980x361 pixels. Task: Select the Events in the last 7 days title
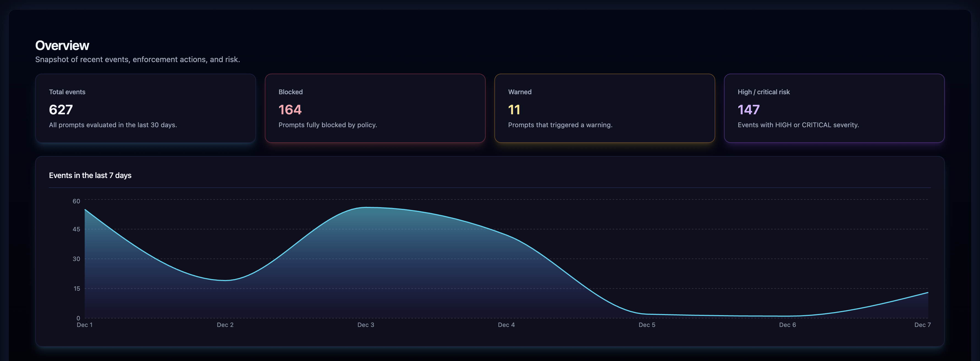coord(90,176)
